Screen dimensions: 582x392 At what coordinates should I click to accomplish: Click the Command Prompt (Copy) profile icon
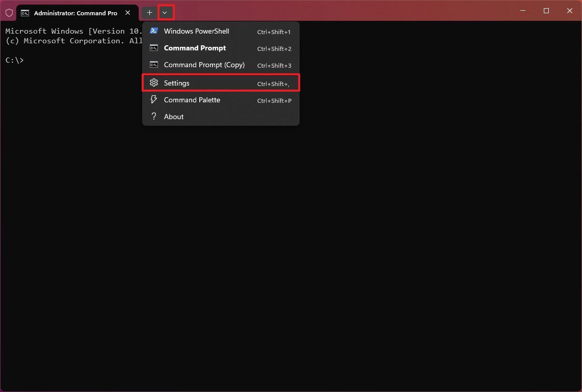(153, 65)
